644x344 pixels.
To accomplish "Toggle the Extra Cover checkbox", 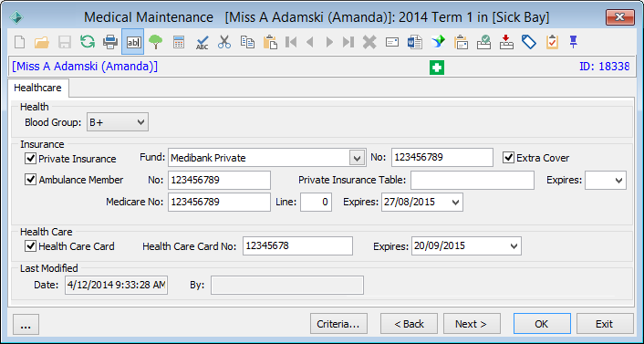I will 508,158.
